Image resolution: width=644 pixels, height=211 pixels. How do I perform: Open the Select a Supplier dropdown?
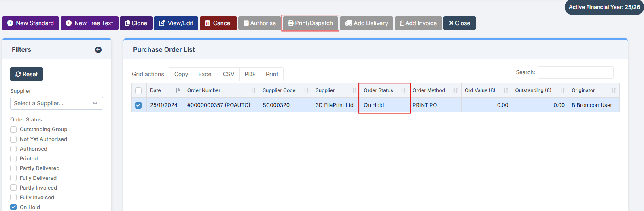click(x=57, y=103)
